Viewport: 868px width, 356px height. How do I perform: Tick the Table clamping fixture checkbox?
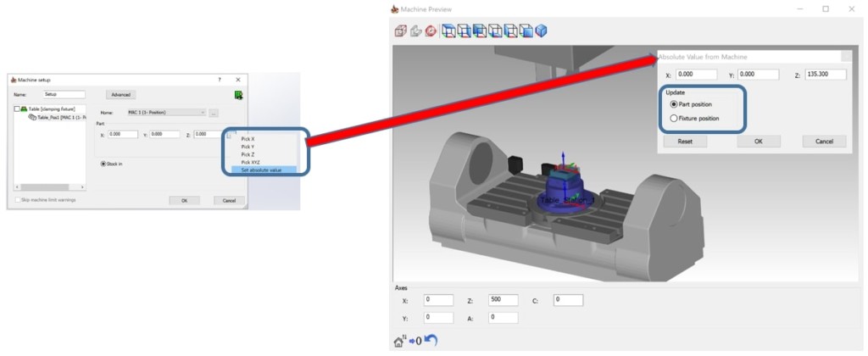17,109
